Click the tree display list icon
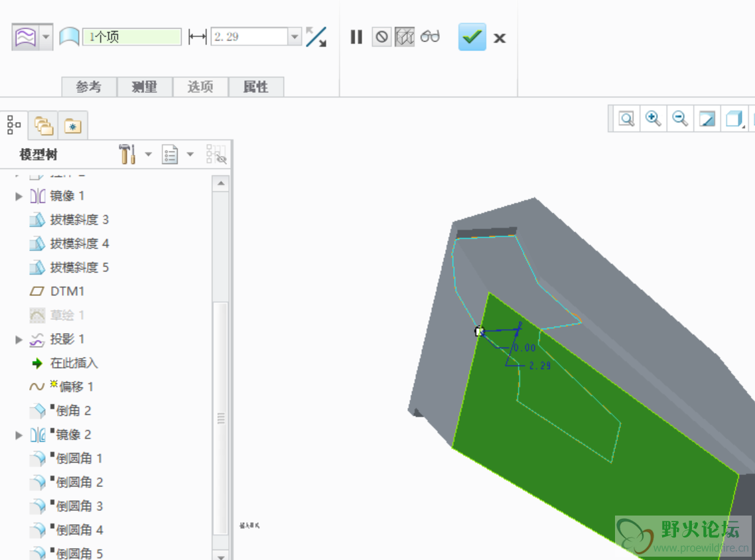This screenshot has width=755, height=560. tap(170, 155)
